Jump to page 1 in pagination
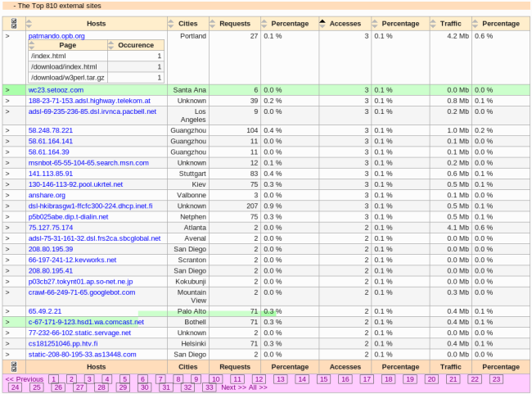The image size is (532, 394). click(x=53, y=379)
